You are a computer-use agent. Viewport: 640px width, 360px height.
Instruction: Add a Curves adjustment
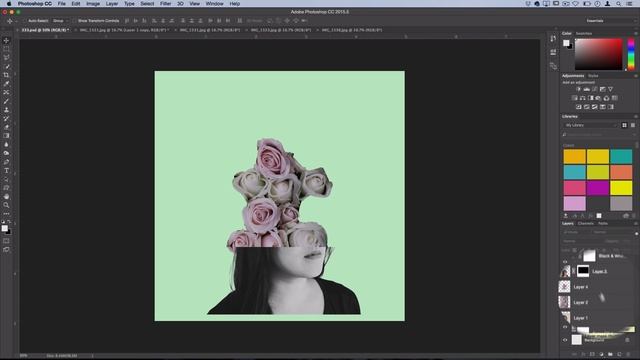pyautogui.click(x=595, y=89)
